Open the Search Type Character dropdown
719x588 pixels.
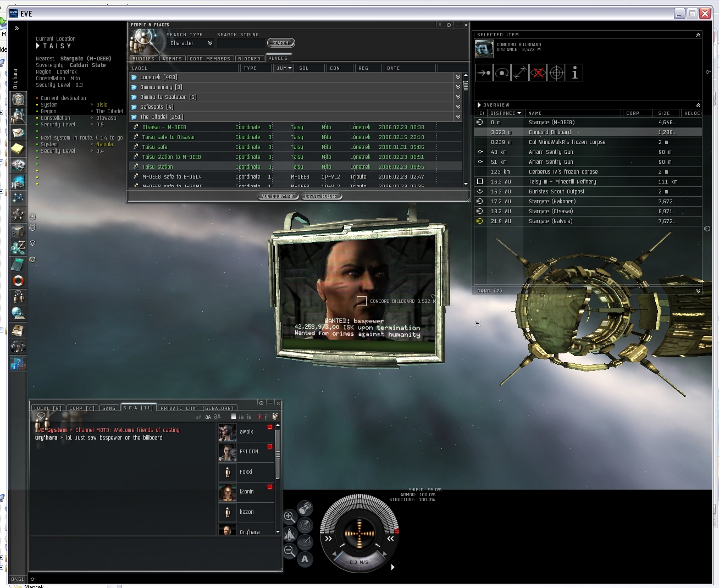[x=191, y=43]
